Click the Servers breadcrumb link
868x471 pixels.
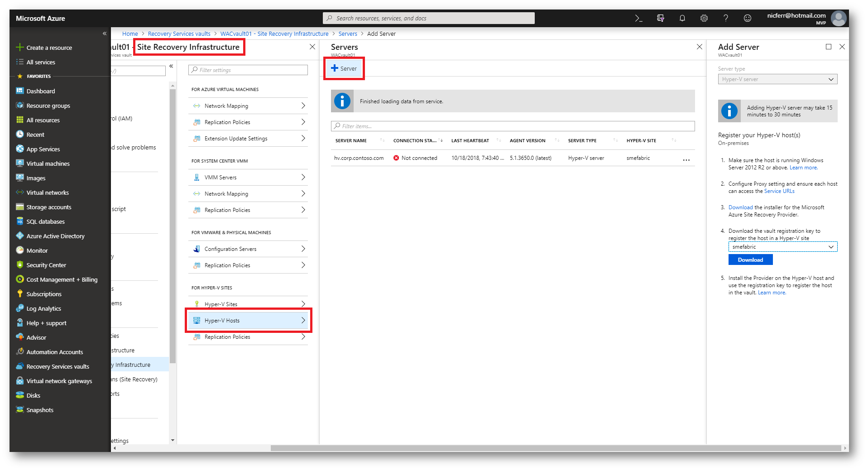[x=348, y=34]
